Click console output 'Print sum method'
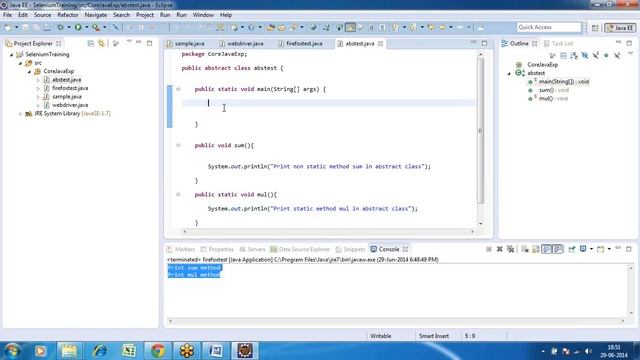Screen dimensions: 640x360 click(194, 268)
